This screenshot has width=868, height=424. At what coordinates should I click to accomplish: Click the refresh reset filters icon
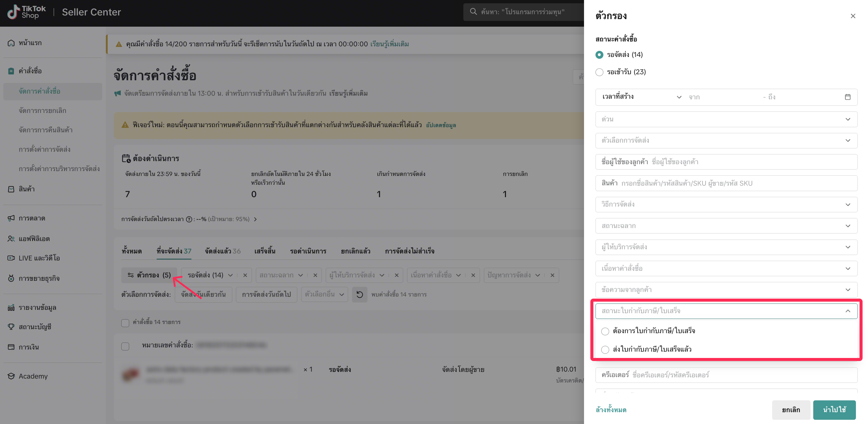pyautogui.click(x=360, y=294)
